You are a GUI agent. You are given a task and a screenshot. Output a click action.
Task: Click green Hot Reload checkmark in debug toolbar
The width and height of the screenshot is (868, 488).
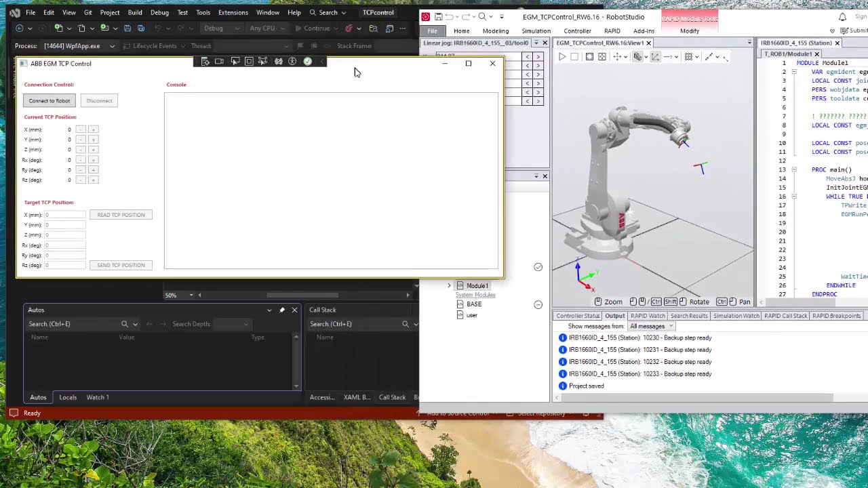(307, 62)
